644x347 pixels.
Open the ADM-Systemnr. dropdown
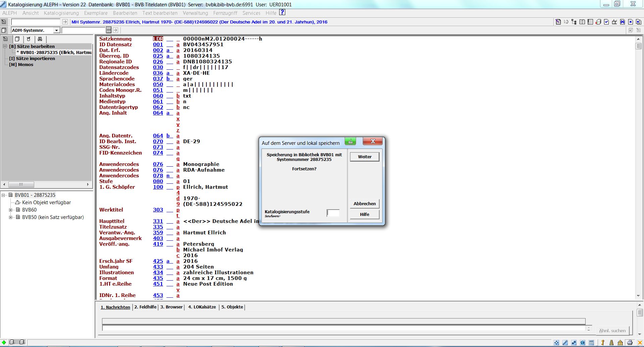(x=56, y=30)
